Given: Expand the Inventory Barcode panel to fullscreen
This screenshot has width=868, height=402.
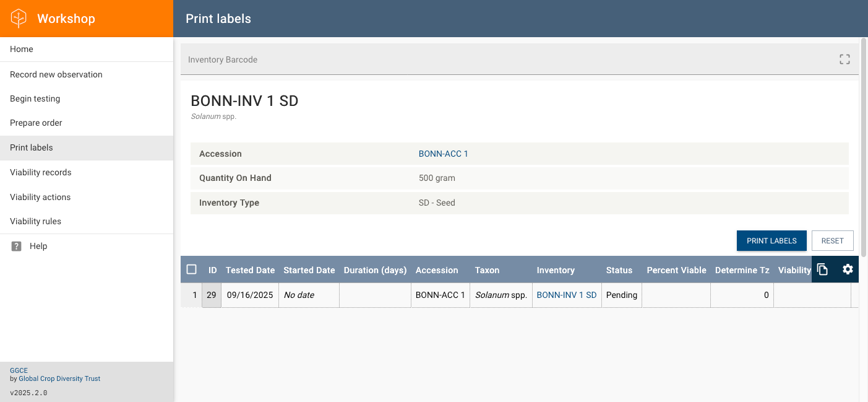Looking at the screenshot, I should (x=844, y=59).
